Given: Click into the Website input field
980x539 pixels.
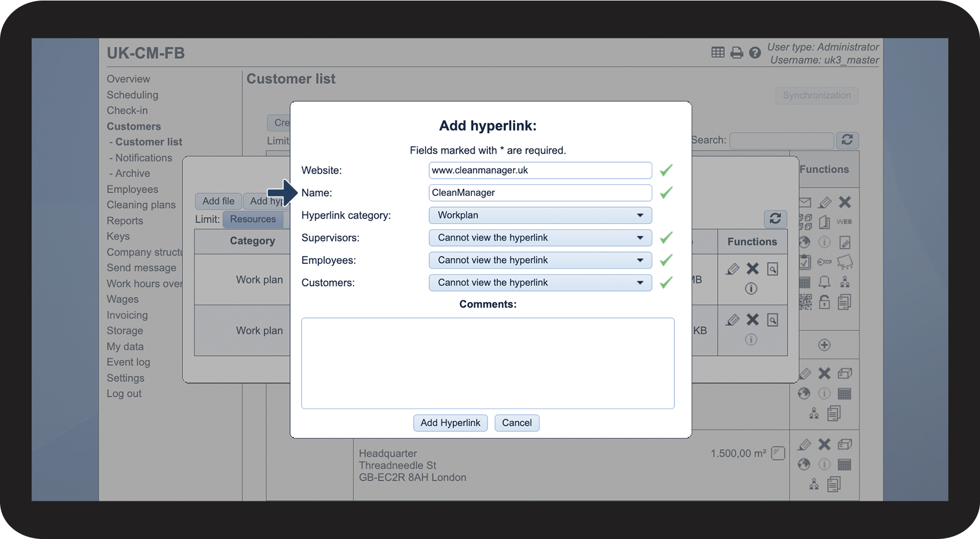Looking at the screenshot, I should pos(540,170).
